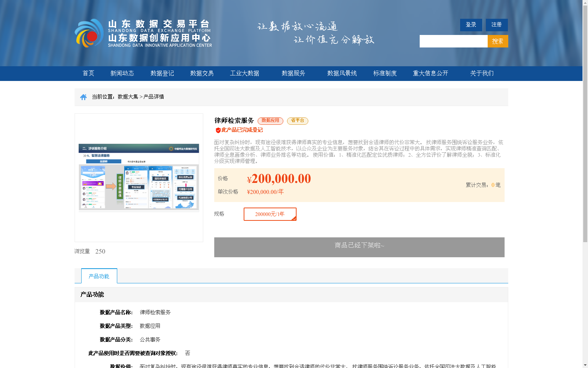Screen dimensions: 588x368
Task: Open the 工业大数据 menu item
Action: pos(244,73)
